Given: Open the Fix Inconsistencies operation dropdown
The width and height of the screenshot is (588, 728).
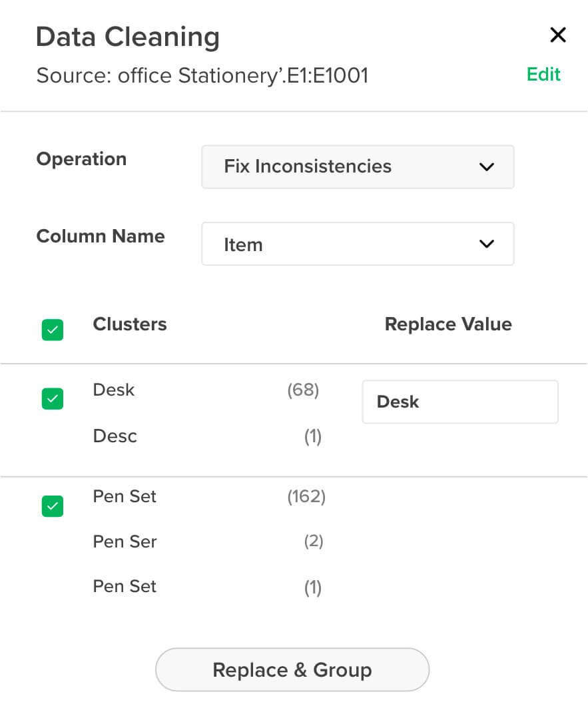Looking at the screenshot, I should 358,167.
